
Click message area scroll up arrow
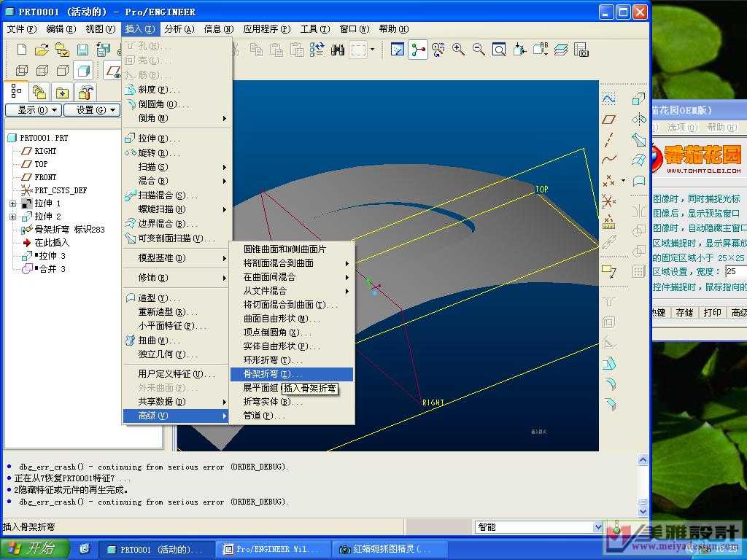[643, 459]
